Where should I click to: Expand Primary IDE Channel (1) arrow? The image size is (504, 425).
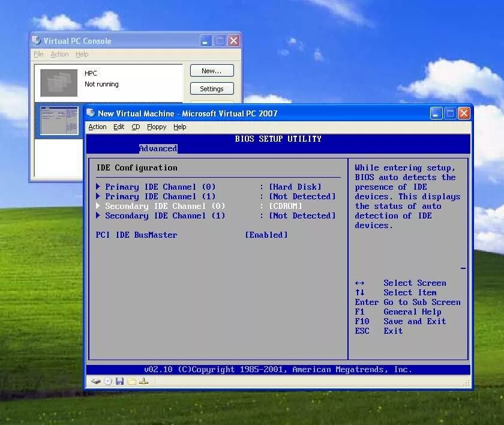coord(98,196)
